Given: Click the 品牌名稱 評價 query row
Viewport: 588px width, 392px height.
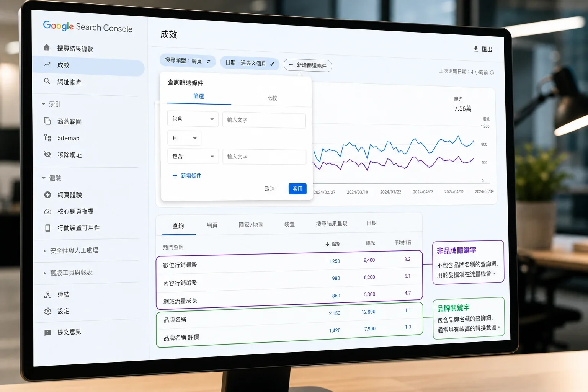Looking at the screenshot, I should tap(289, 333).
